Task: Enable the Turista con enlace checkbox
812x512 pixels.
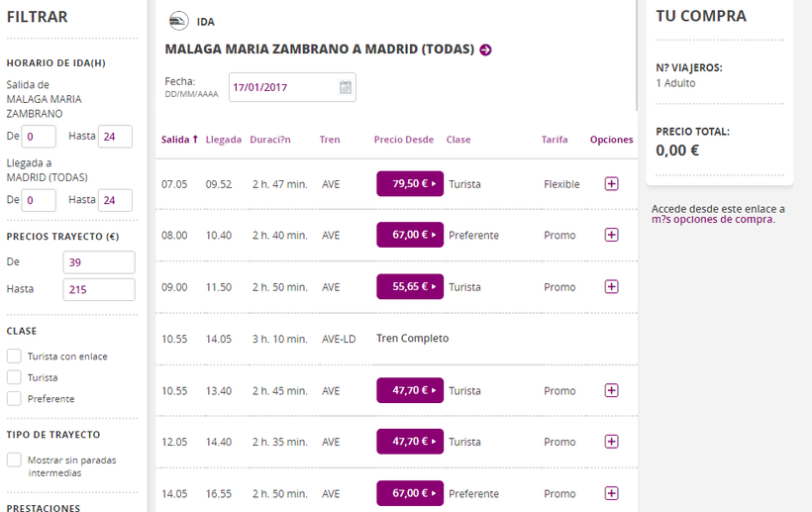Action: pos(14,356)
